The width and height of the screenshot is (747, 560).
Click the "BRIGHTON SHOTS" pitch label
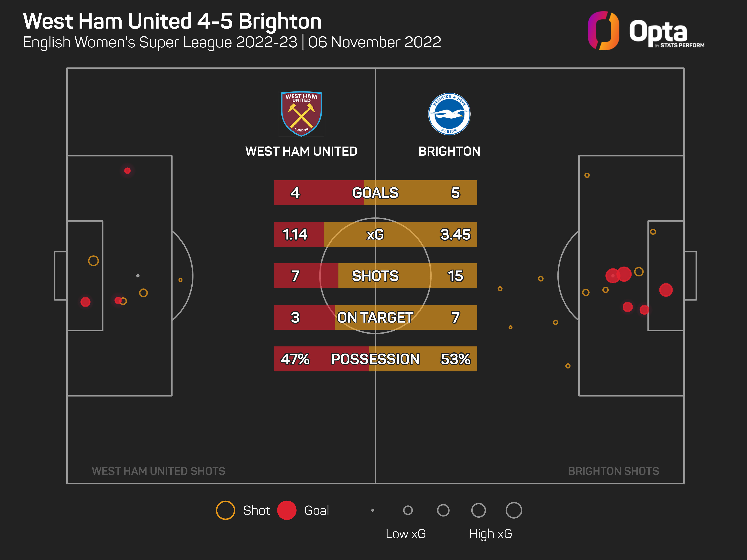point(613,471)
